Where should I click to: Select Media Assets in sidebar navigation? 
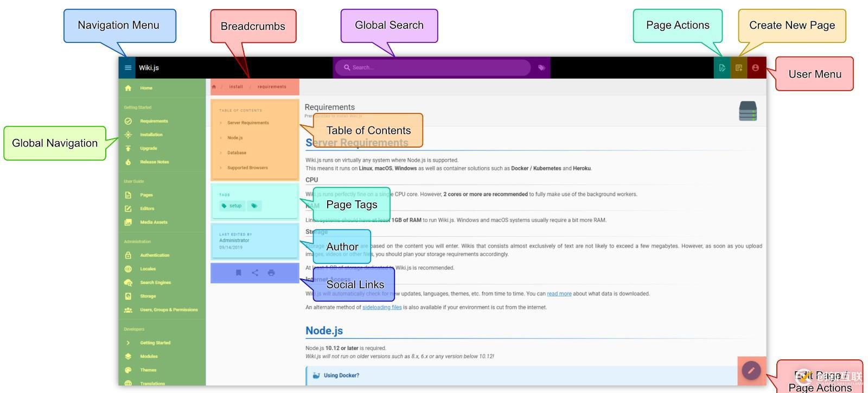pos(154,222)
